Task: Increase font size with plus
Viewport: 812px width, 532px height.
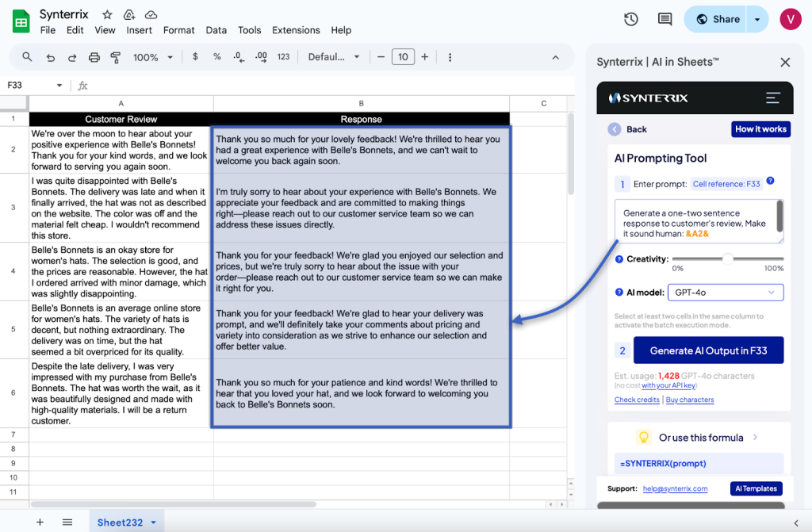Action: 425,57
